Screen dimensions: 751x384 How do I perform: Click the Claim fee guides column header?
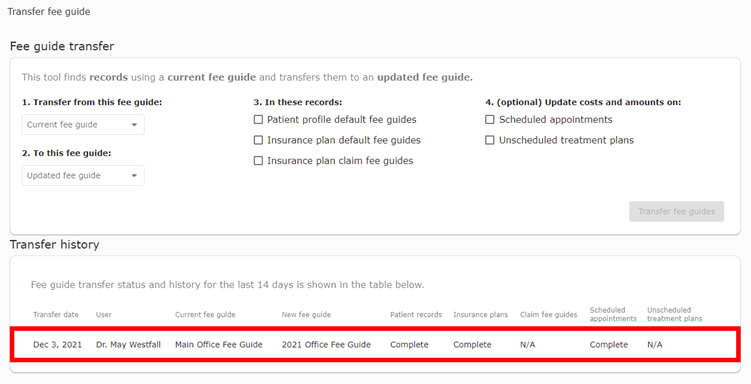(548, 315)
